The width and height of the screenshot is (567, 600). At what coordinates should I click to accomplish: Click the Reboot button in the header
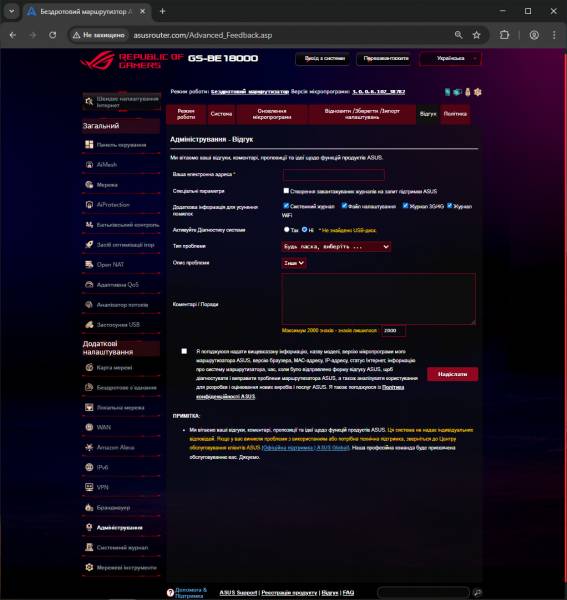pyautogui.click(x=386, y=59)
